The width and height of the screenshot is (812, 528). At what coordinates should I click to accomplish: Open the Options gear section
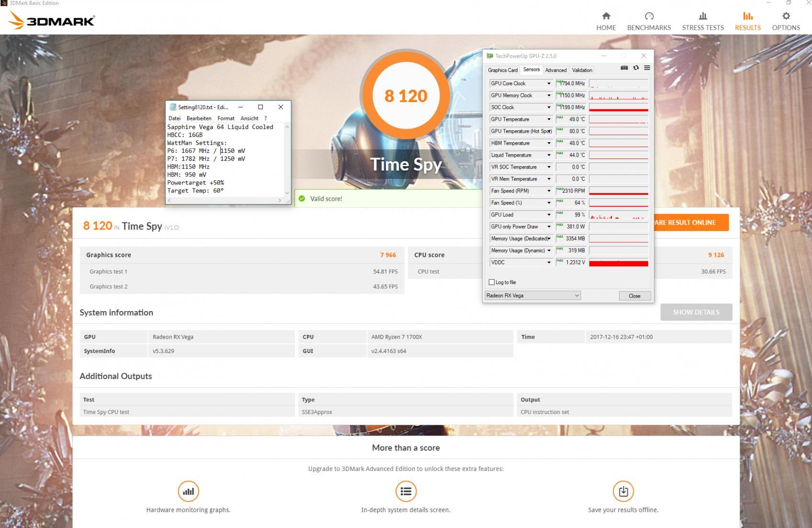pyautogui.click(x=786, y=22)
